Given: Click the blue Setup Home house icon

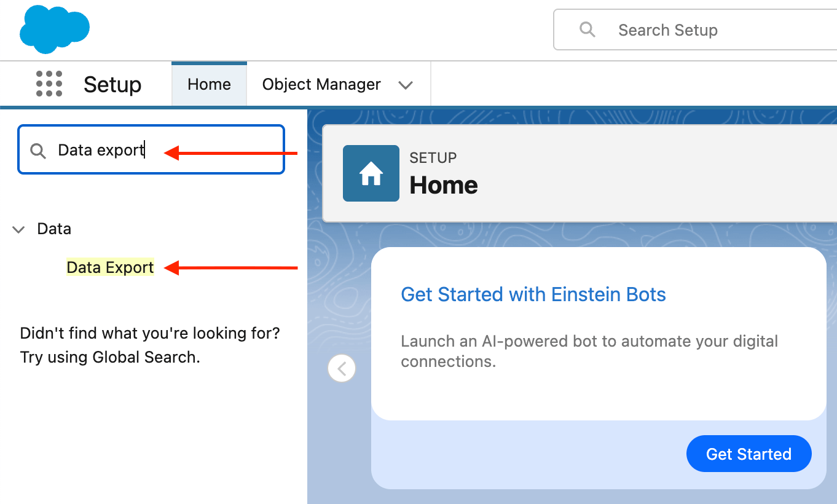Looking at the screenshot, I should [x=371, y=173].
